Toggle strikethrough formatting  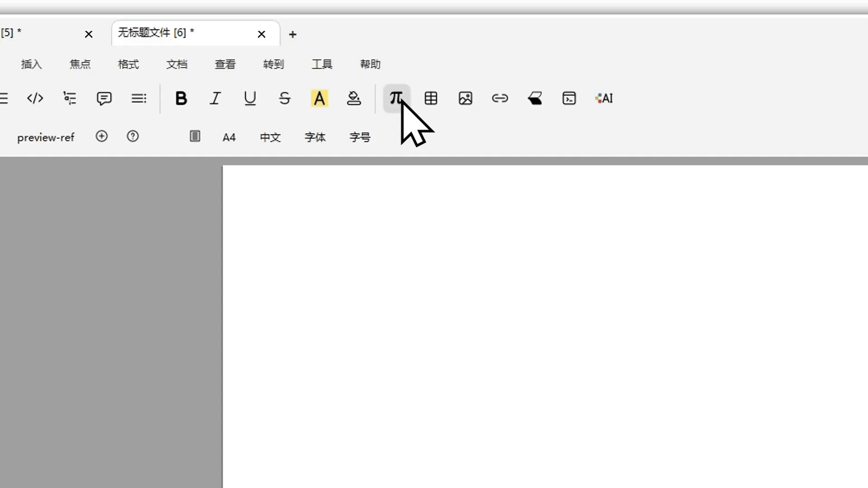pos(284,98)
